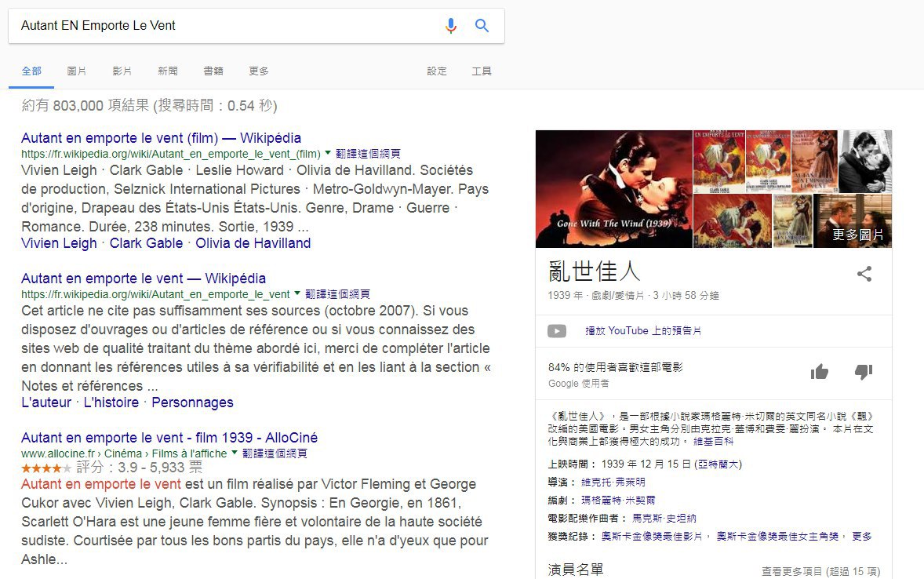Expand dropdown arrow beside Wikipedia film URL
The image size is (924, 579).
(328, 153)
